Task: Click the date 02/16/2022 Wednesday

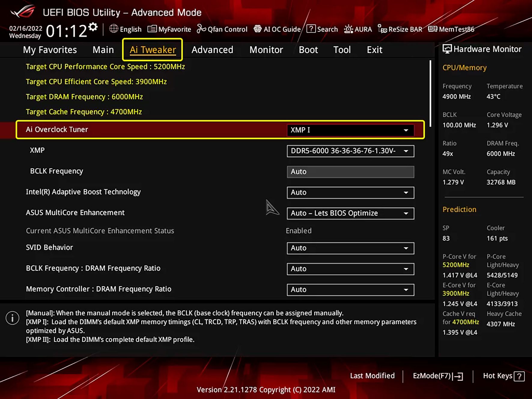Action: (x=26, y=32)
